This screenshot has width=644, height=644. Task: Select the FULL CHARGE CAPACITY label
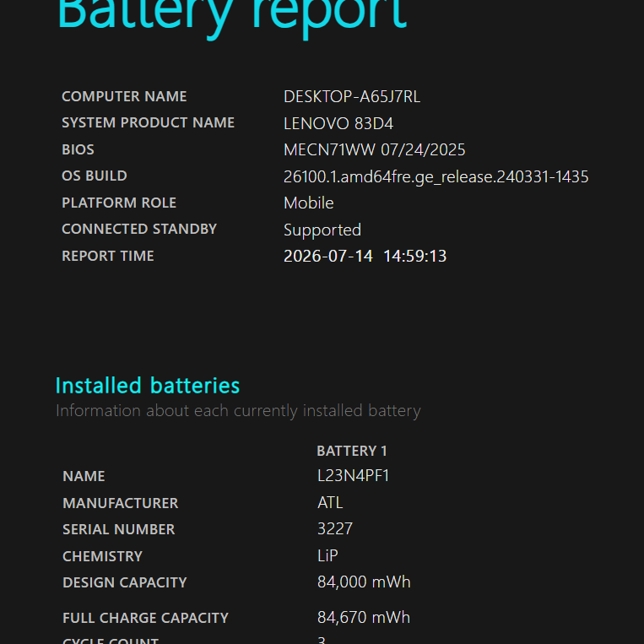pyautogui.click(x=145, y=618)
